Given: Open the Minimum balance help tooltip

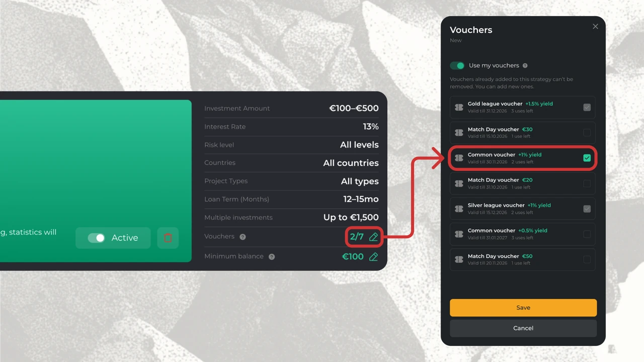Looking at the screenshot, I should pyautogui.click(x=272, y=257).
